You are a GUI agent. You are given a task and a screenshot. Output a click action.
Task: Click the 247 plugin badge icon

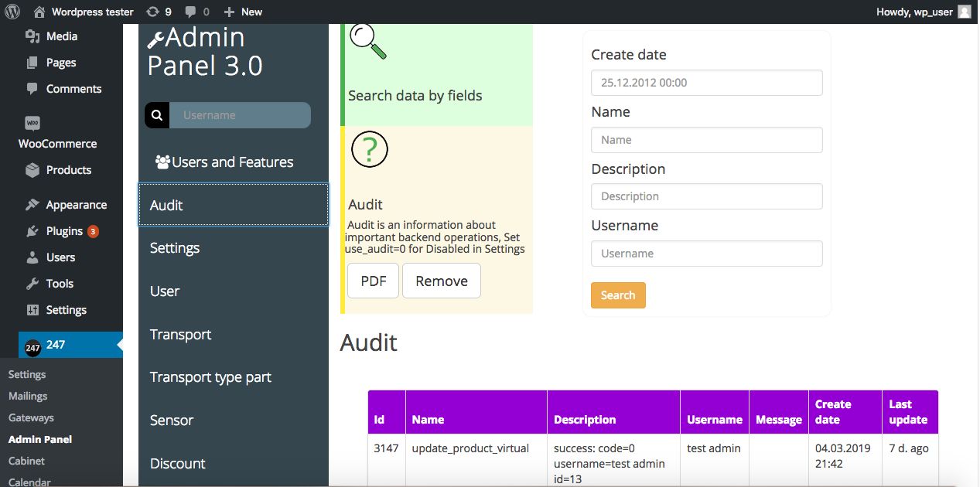pos(32,348)
